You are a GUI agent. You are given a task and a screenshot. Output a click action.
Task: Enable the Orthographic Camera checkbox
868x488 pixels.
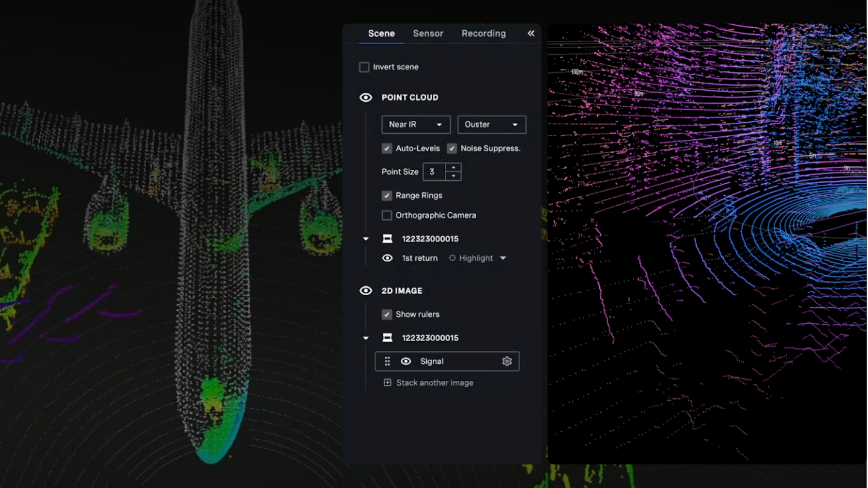point(387,215)
